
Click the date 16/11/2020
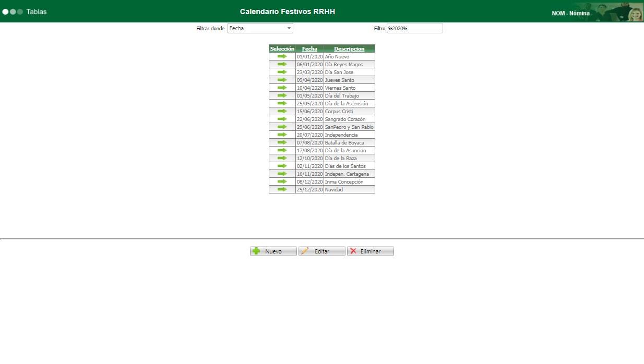[309, 174]
